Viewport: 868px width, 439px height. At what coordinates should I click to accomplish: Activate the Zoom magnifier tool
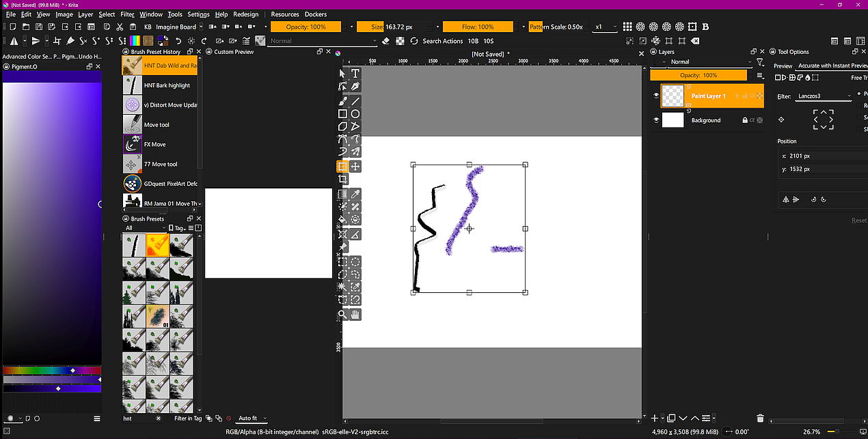pos(343,314)
